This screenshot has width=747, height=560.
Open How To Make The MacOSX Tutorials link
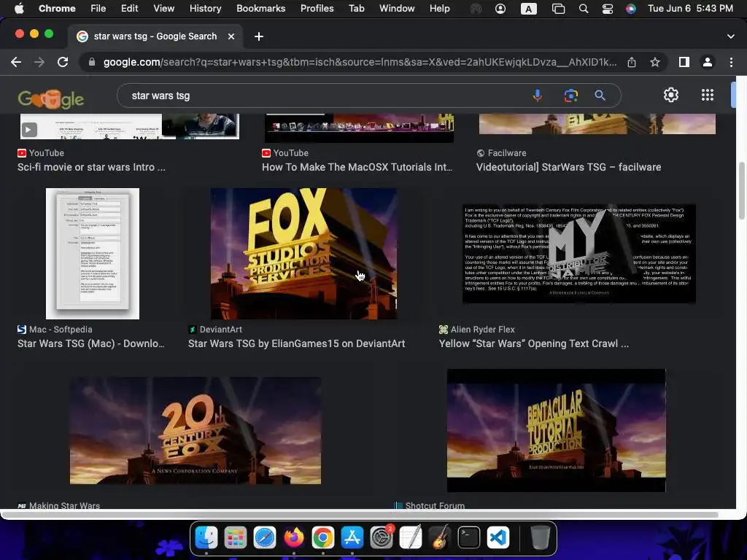tap(357, 167)
